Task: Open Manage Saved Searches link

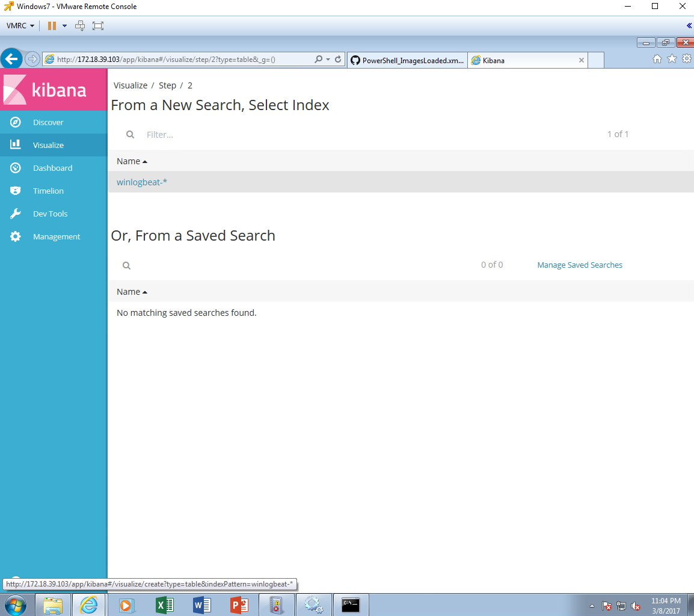Action: pos(579,265)
